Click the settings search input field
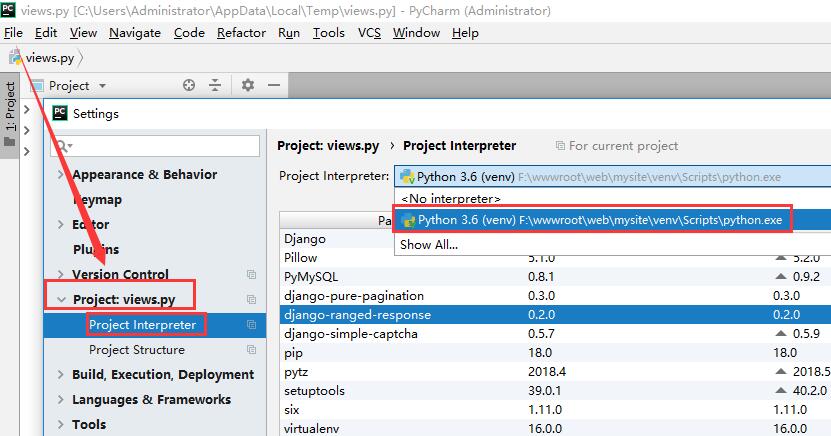831x436 pixels. point(155,146)
